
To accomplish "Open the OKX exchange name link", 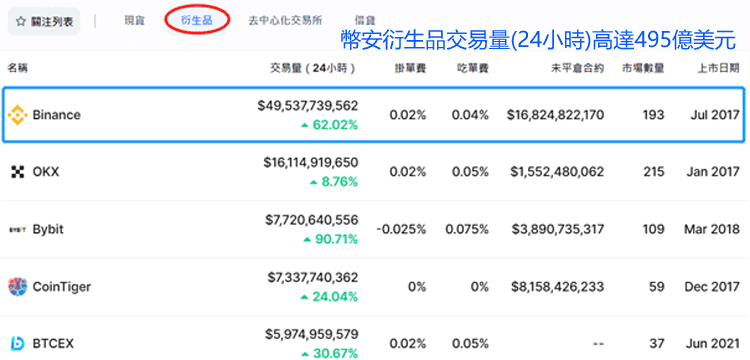I will [46, 172].
